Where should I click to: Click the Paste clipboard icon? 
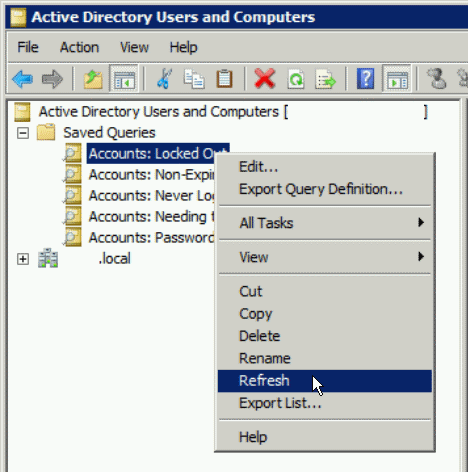(224, 79)
